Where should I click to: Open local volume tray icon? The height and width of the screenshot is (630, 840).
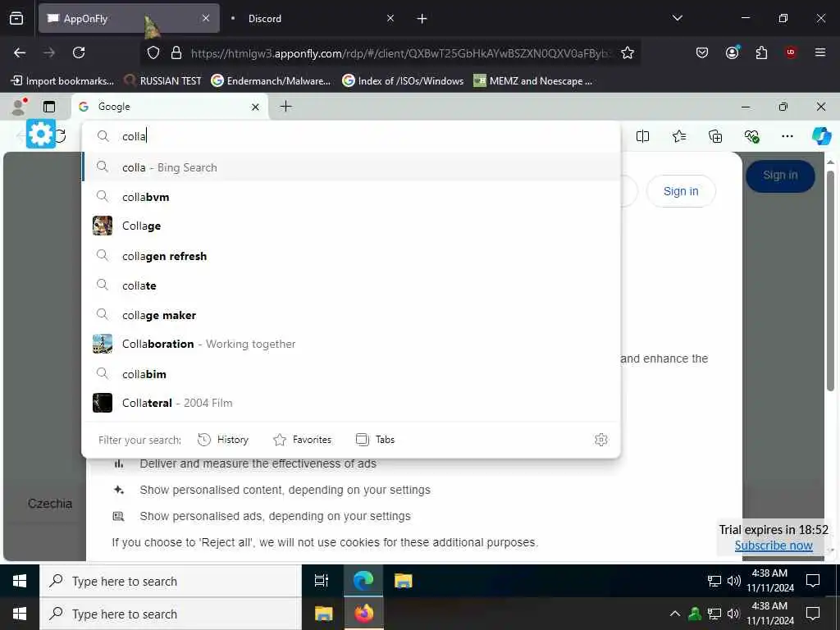point(733,614)
